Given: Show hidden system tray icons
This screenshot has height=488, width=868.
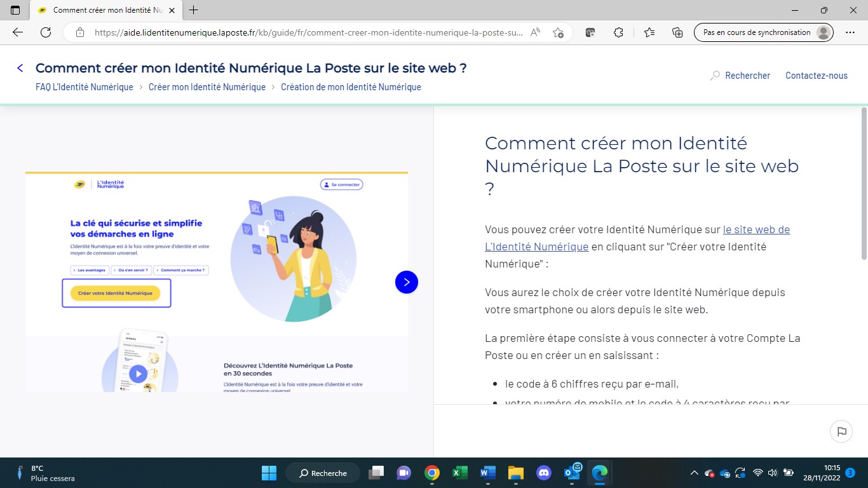Looking at the screenshot, I should (695, 473).
